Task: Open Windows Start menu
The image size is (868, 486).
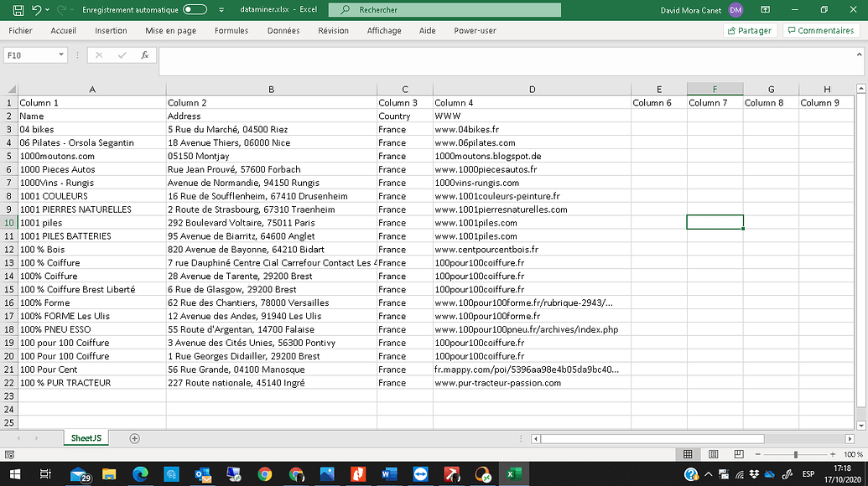Action: [15, 474]
